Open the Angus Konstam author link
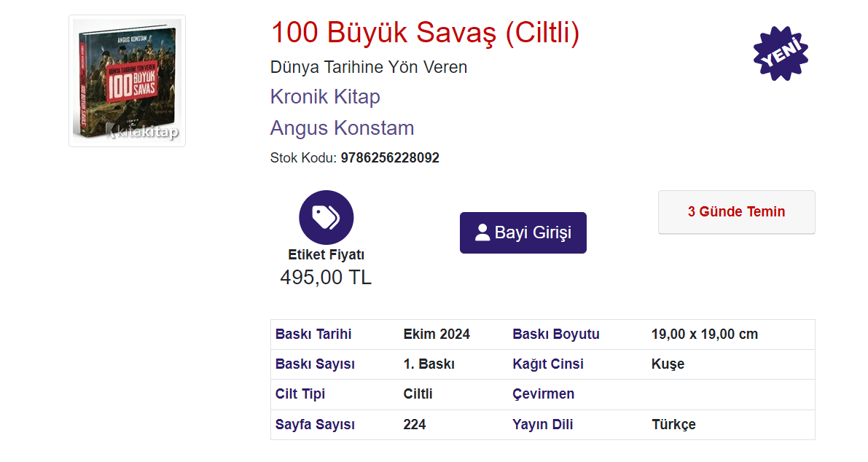Viewport: 868px width, 462px height. pos(342,128)
